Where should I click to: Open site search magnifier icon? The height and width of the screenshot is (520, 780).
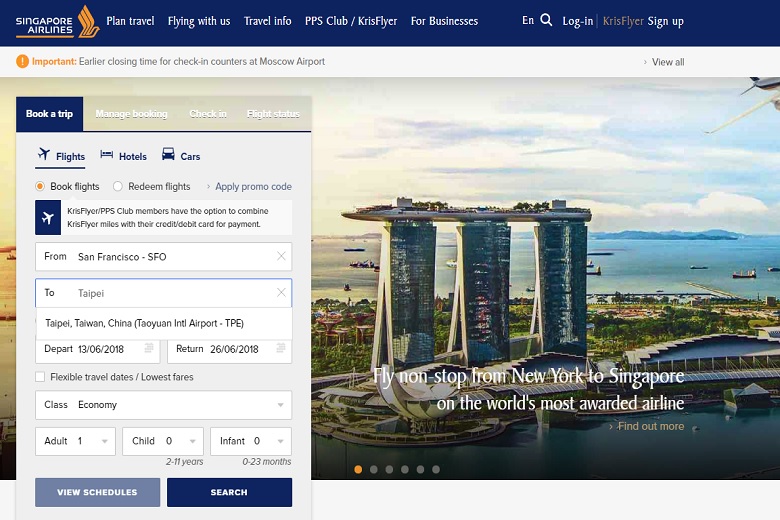tap(546, 20)
